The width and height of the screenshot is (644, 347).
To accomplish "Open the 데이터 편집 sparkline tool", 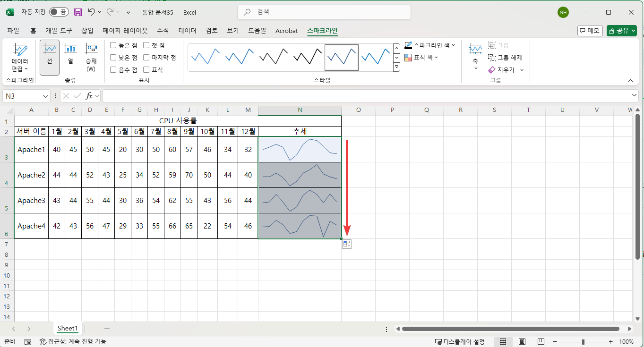I will pos(19,57).
